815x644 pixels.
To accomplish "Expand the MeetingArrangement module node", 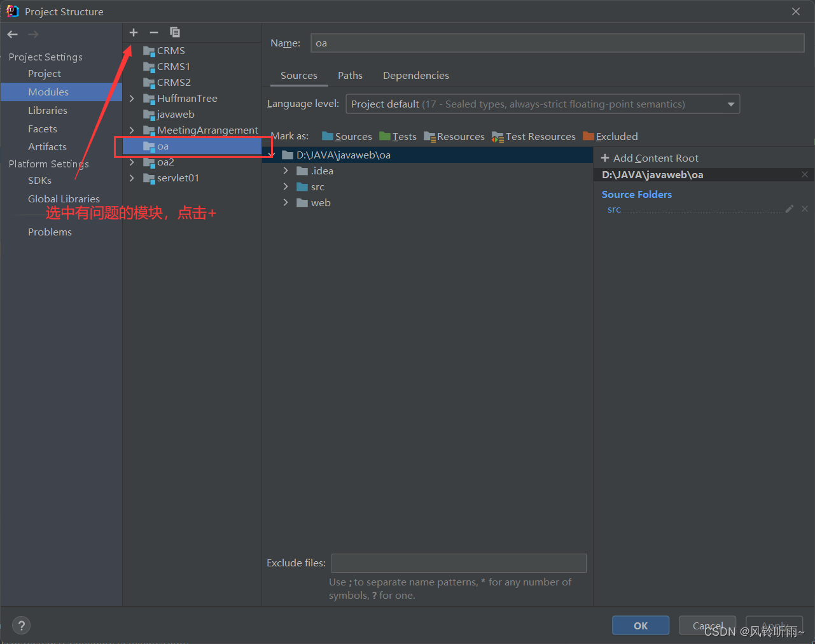I will (x=132, y=130).
